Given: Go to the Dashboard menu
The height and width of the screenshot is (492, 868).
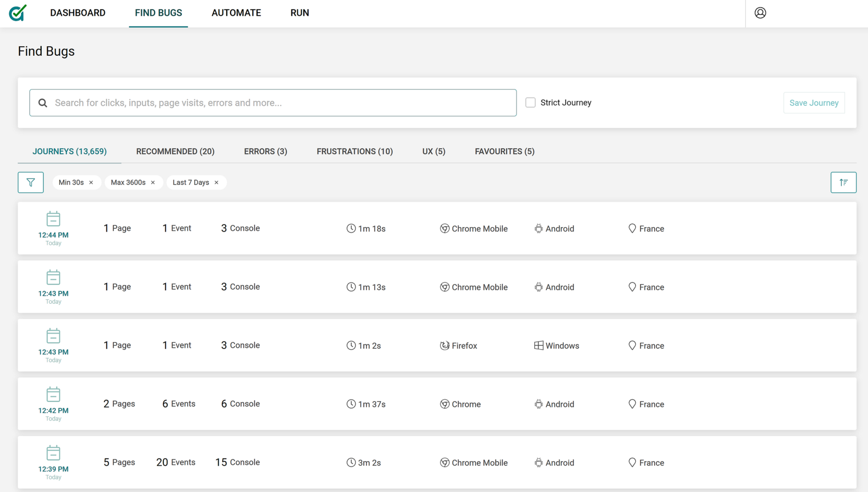Looking at the screenshot, I should point(78,13).
